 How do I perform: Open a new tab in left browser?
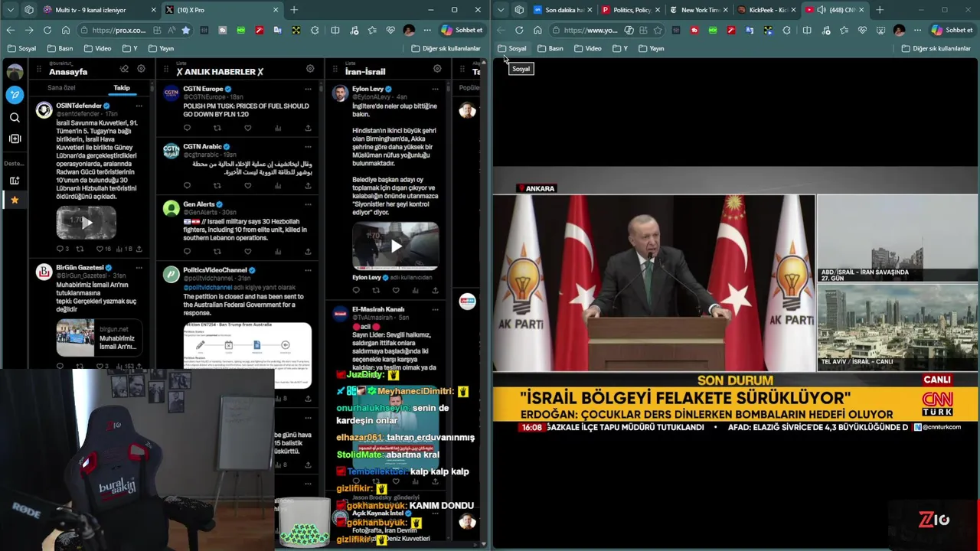[294, 10]
